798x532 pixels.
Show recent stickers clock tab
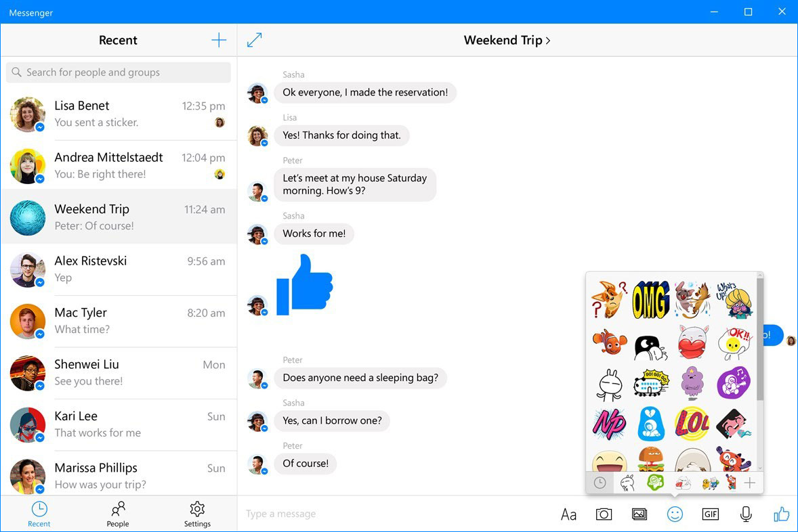tap(600, 483)
